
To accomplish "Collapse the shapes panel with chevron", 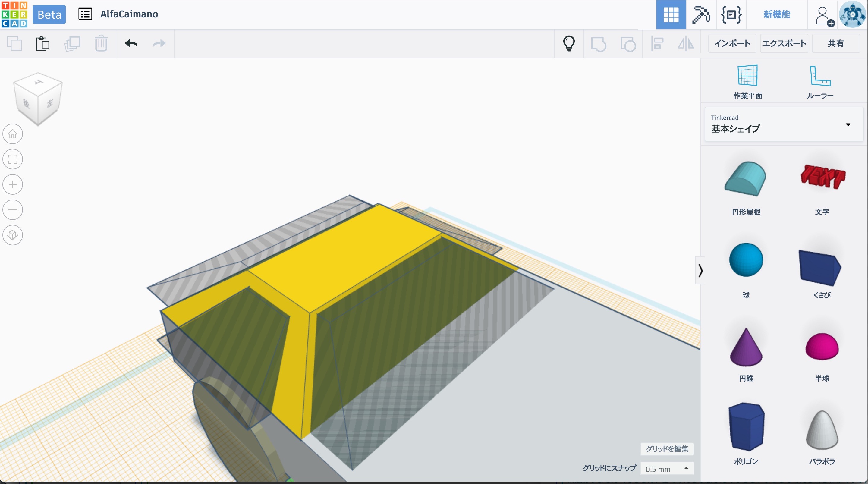I will pyautogui.click(x=700, y=270).
